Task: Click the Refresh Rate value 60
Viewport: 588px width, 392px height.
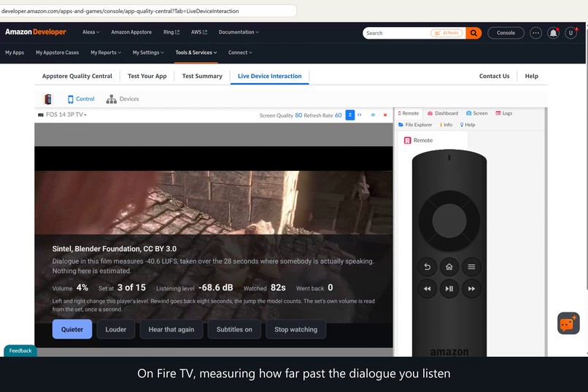Action: click(x=339, y=115)
